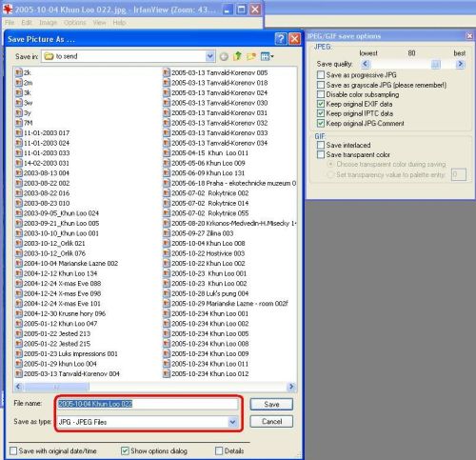The height and width of the screenshot is (460, 476).
Task: Open the Image menu
Action: coord(48,23)
